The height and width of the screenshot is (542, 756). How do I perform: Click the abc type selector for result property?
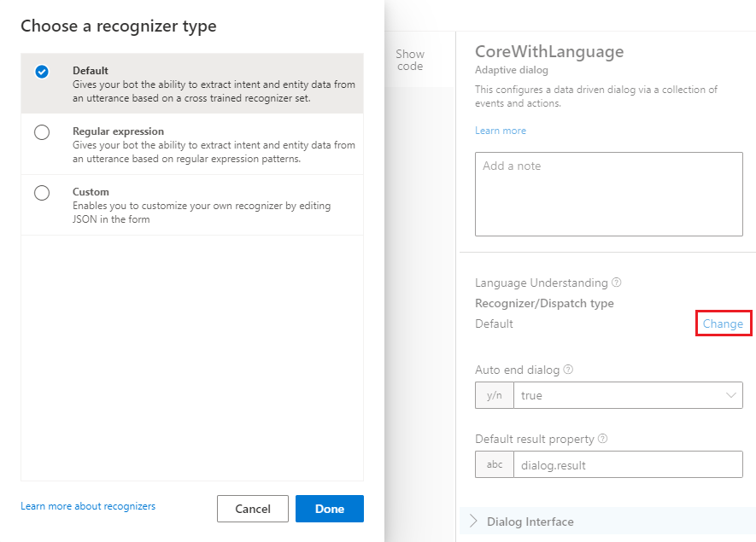click(x=495, y=464)
